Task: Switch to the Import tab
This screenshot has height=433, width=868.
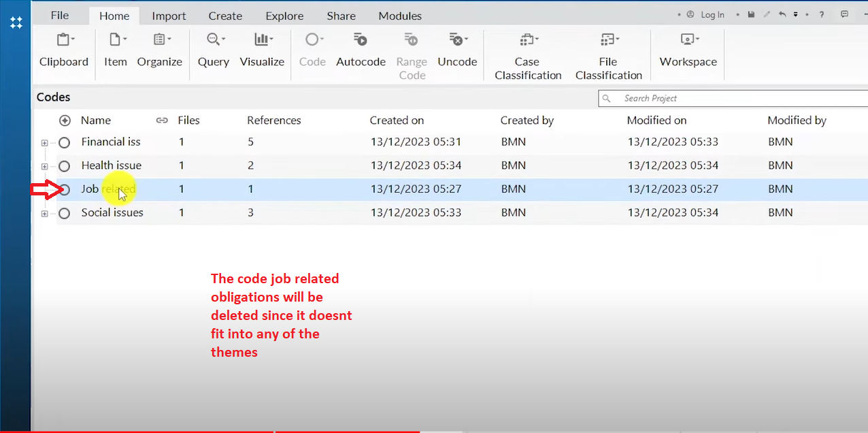Action: (x=169, y=16)
